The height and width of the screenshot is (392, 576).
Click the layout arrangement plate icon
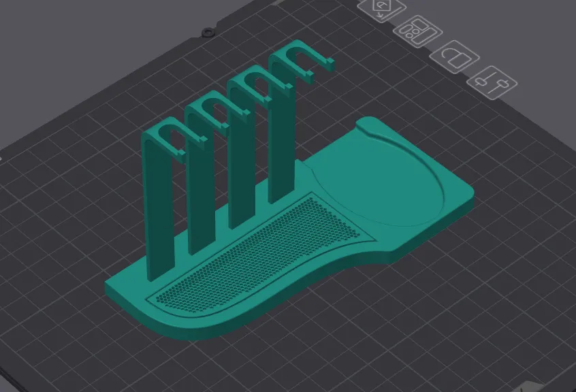(417, 31)
